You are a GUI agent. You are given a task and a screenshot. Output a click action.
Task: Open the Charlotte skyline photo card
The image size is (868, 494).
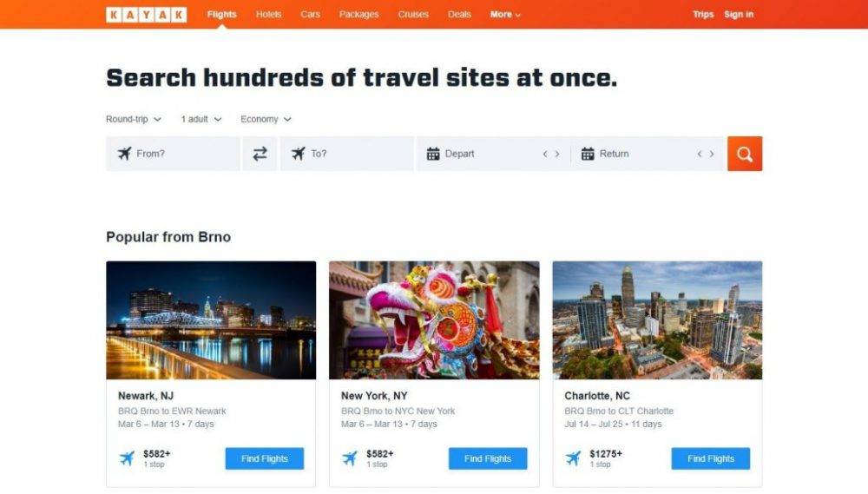pos(657,320)
